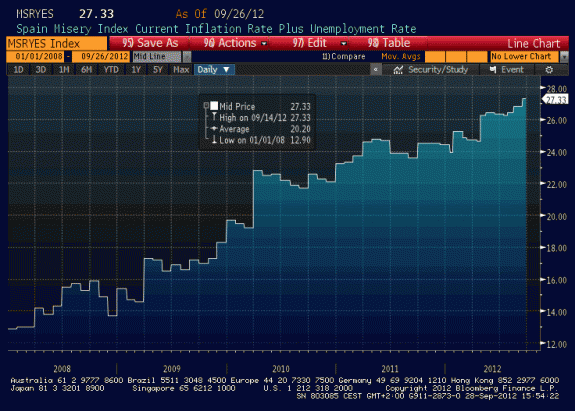Select the 3D range tab
This screenshot has height=411, width=575.
(x=41, y=69)
